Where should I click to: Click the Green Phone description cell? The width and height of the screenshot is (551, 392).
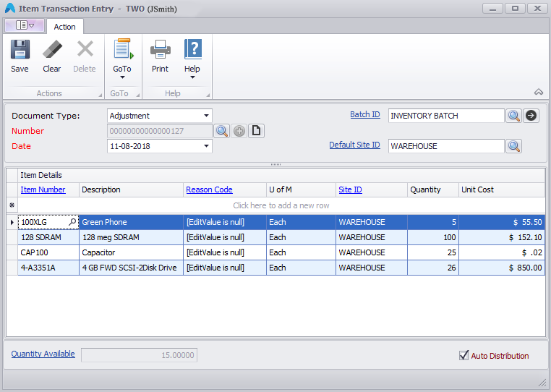coord(131,222)
